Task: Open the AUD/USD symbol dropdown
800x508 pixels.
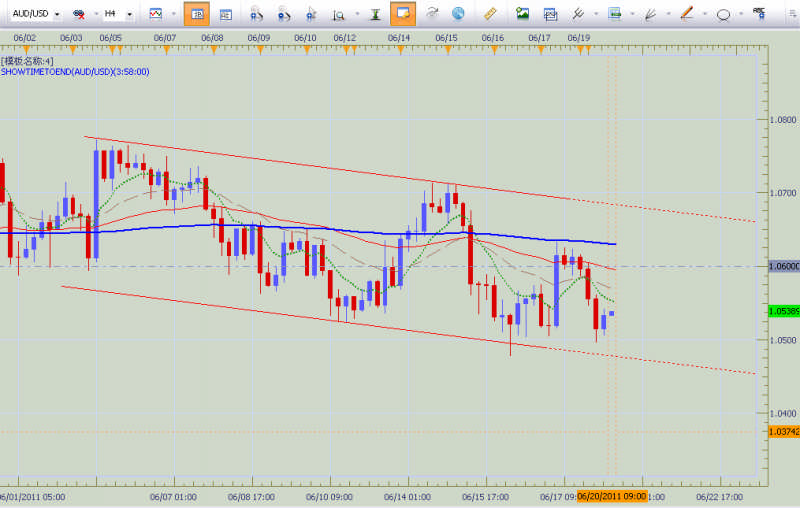Action: (57, 14)
